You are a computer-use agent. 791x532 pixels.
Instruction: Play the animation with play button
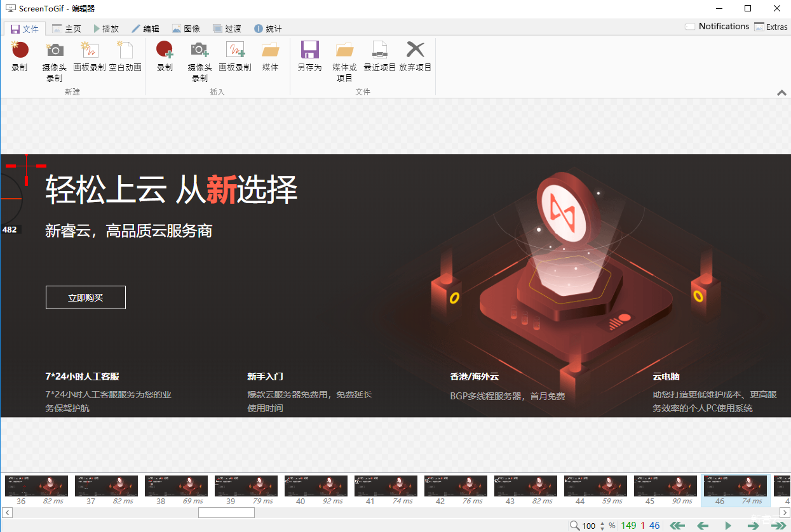pyautogui.click(x=728, y=526)
